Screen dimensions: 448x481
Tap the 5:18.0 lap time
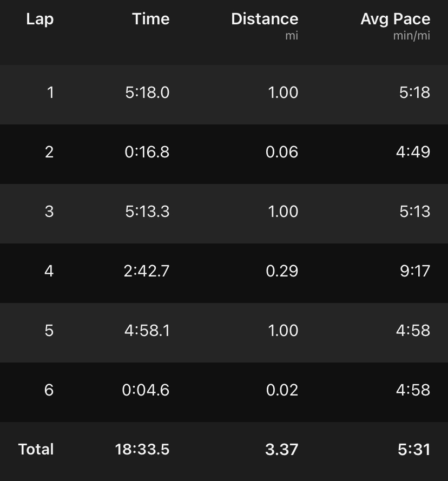click(x=147, y=93)
